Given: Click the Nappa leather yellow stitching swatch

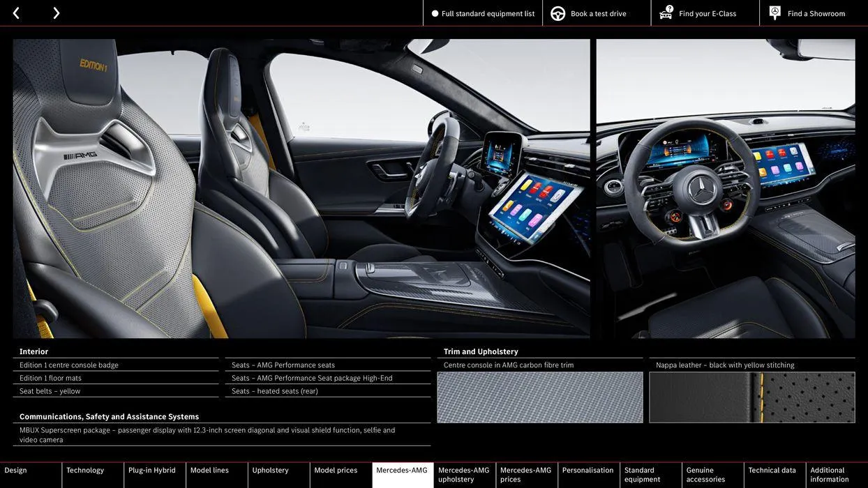Looking at the screenshot, I should click(752, 396).
